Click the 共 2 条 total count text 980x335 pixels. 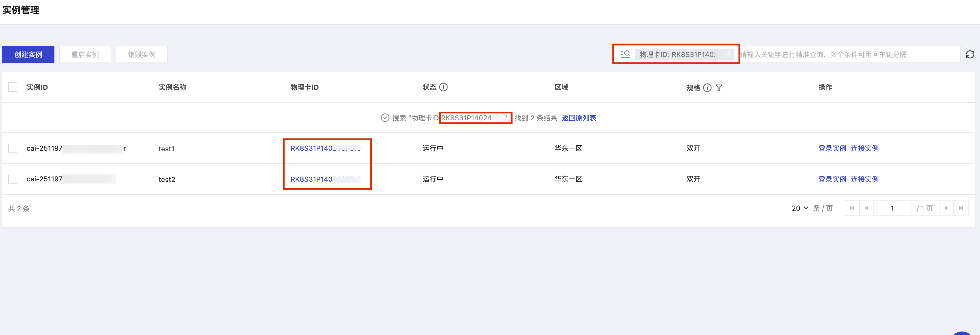19,208
